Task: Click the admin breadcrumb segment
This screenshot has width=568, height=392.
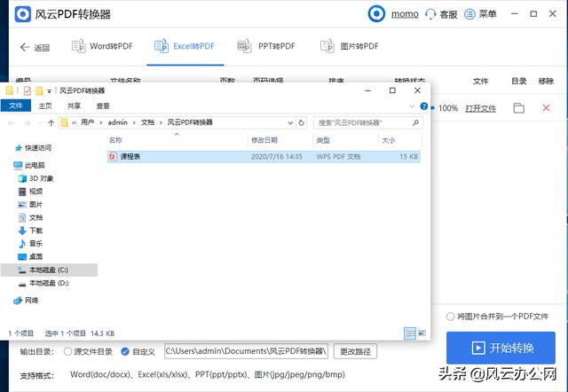Action: [x=118, y=122]
